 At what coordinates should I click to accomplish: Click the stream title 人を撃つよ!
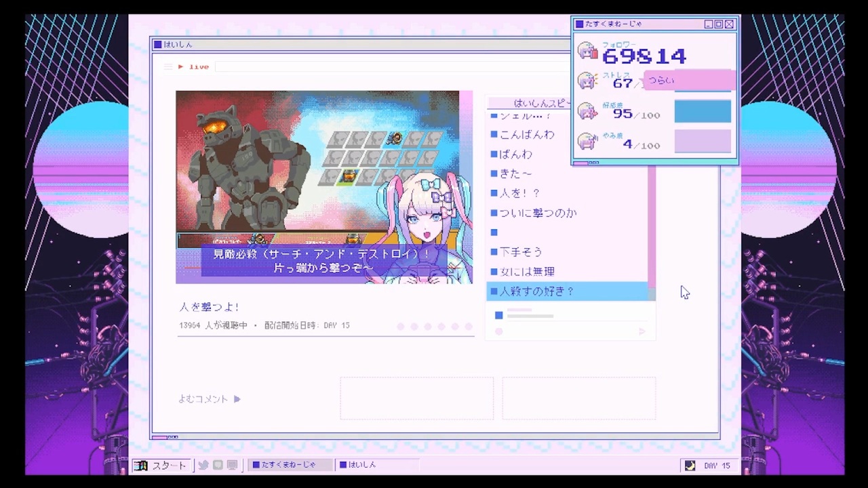[x=209, y=307]
